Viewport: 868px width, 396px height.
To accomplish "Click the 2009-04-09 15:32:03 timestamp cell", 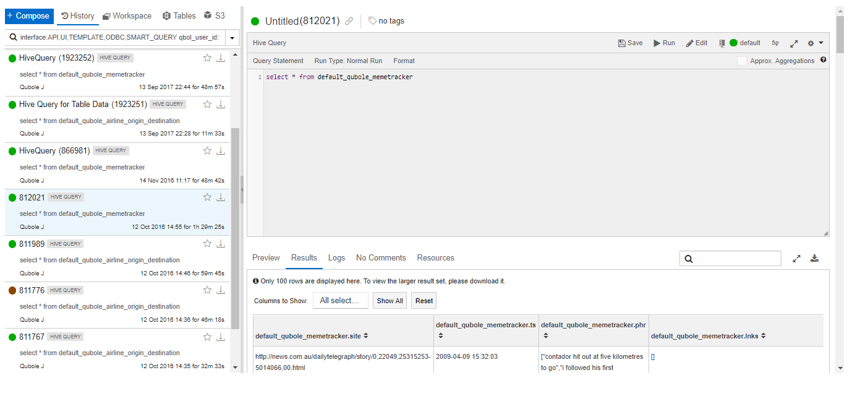I will [467, 356].
